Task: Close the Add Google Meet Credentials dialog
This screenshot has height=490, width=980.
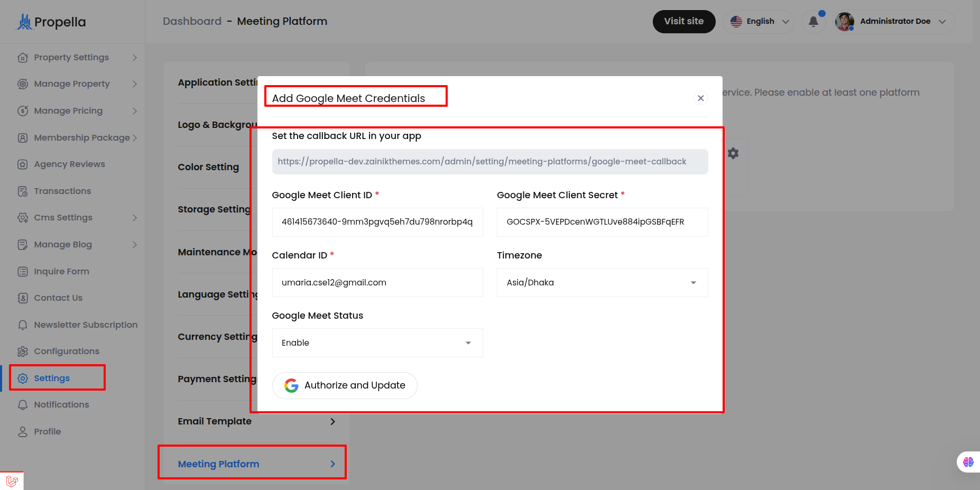Action: (700, 98)
